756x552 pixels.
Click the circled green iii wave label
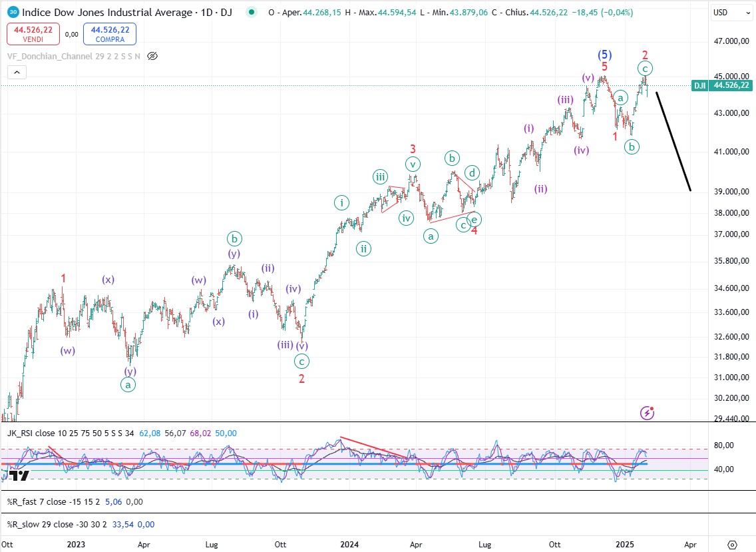(381, 177)
